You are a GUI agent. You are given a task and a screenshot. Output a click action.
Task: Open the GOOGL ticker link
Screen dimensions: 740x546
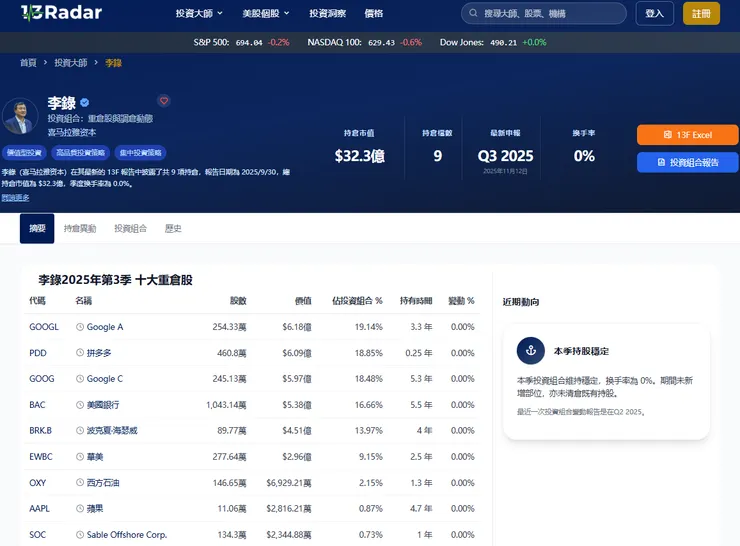pos(44,327)
